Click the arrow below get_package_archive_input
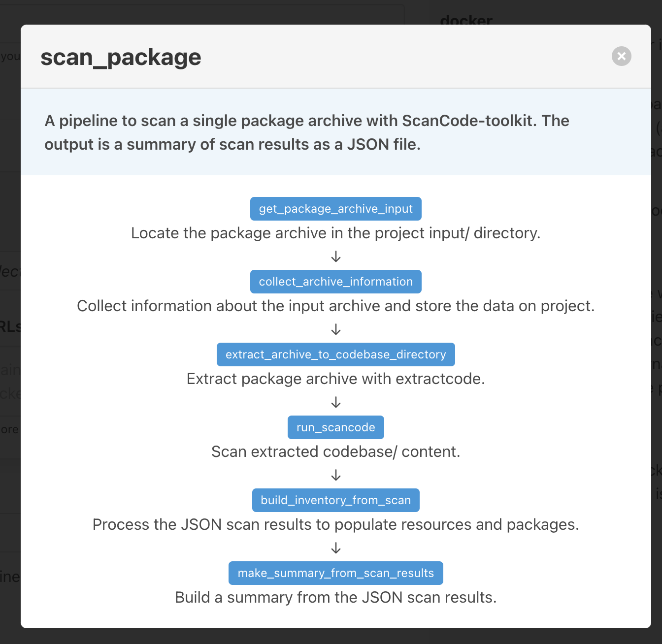The image size is (662, 644). tap(335, 257)
